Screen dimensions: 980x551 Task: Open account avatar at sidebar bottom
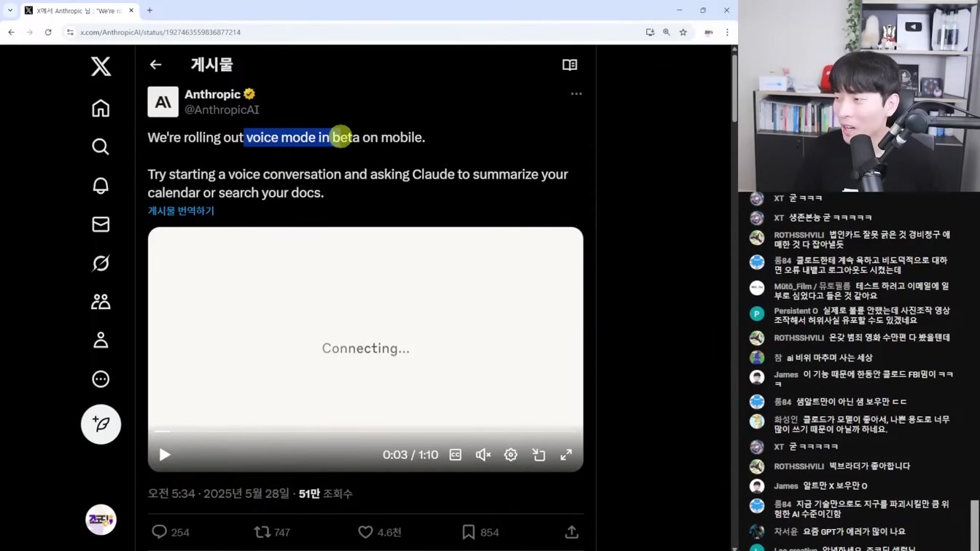(x=101, y=520)
